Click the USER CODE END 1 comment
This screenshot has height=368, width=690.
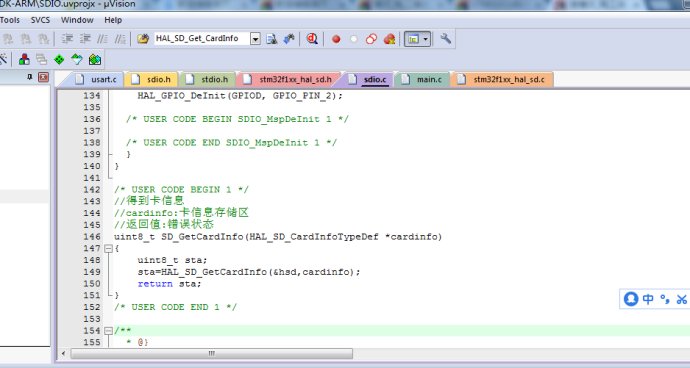[176, 307]
